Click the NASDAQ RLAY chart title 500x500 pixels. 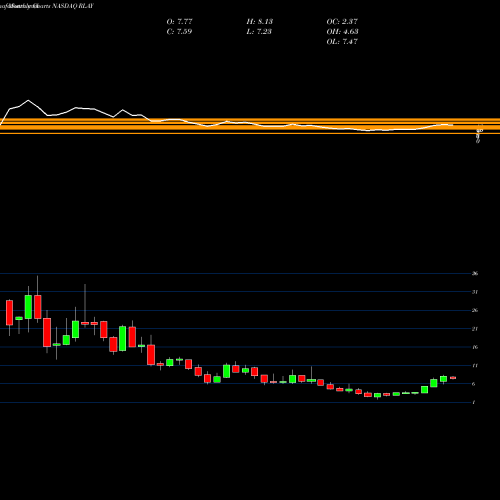[72, 6]
